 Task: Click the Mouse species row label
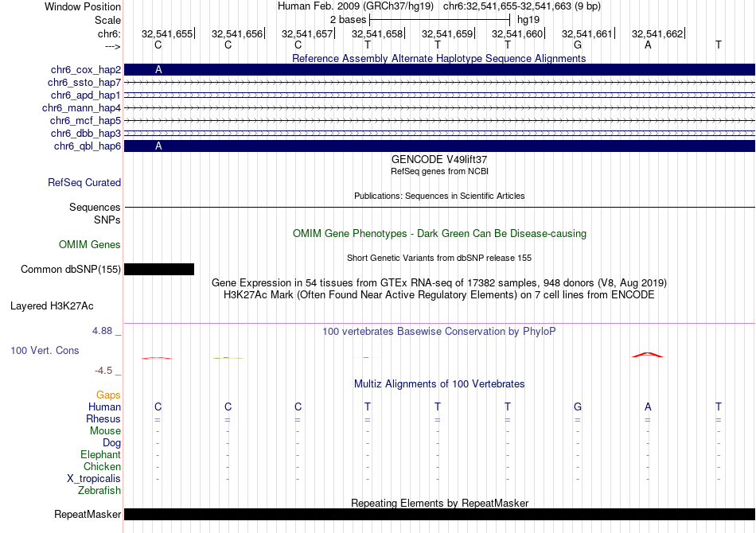(105, 431)
